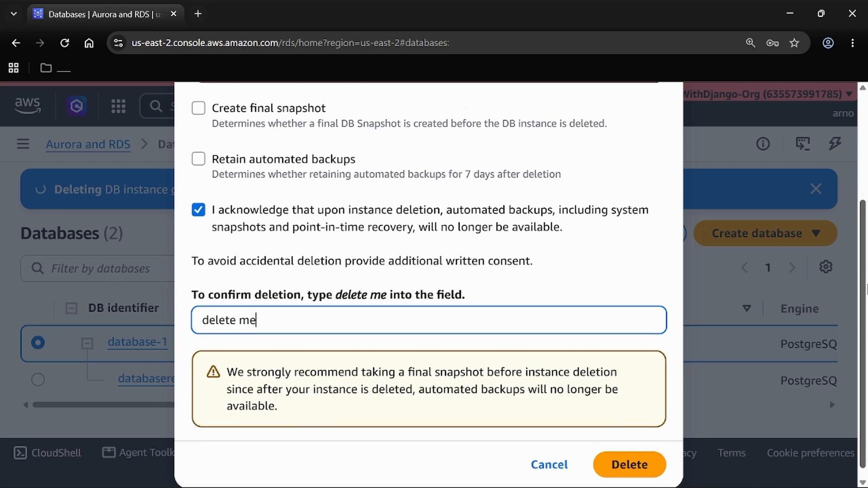Open the AWS services grid menu
This screenshot has width=868, height=488.
118,106
